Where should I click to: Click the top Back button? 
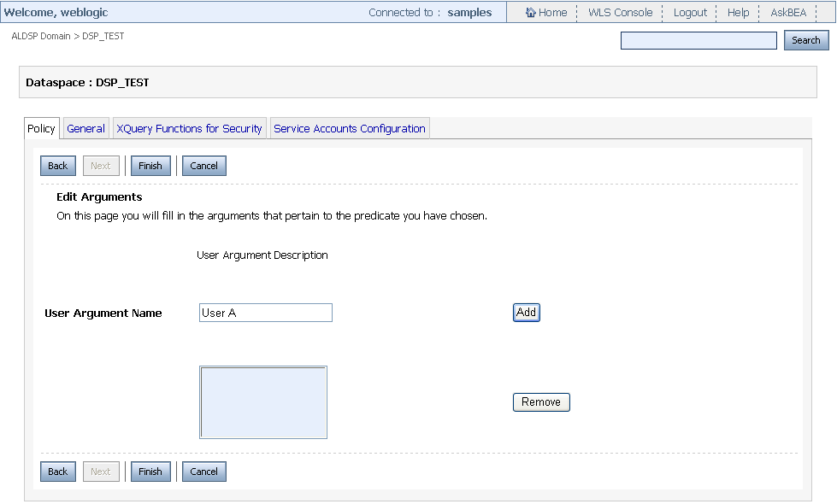tap(57, 166)
